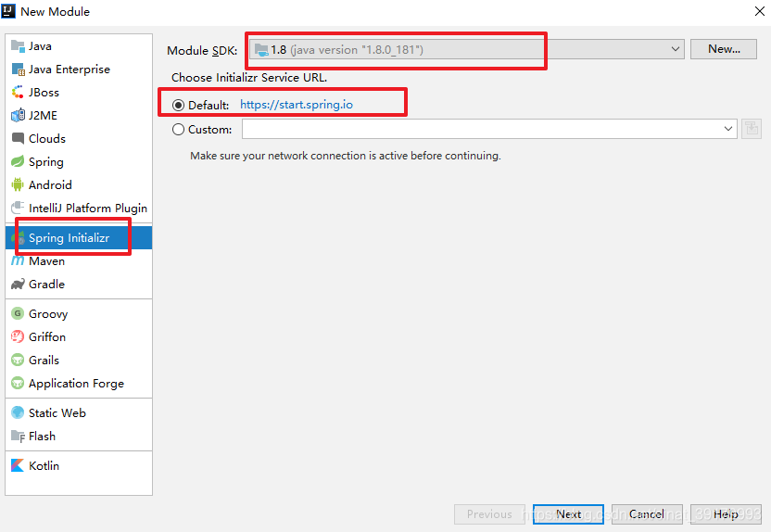Click the JBoss icon
Viewport: 771px width, 532px height.
[x=18, y=93]
